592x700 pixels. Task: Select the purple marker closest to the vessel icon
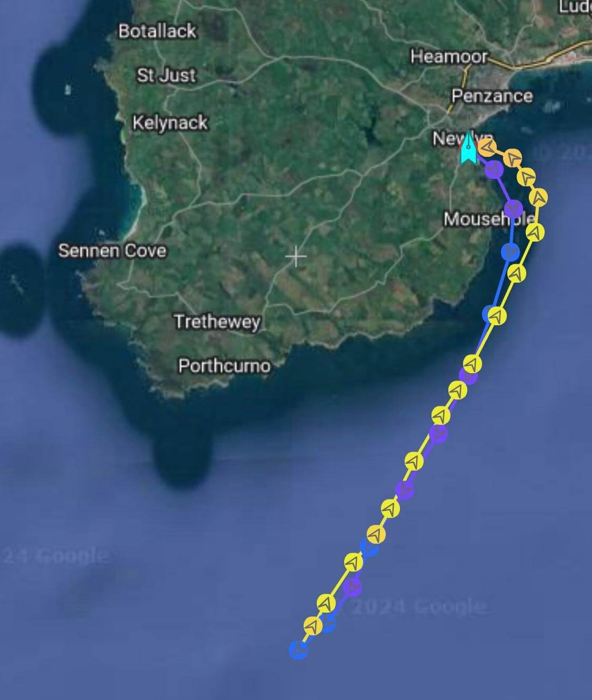pyautogui.click(x=494, y=169)
